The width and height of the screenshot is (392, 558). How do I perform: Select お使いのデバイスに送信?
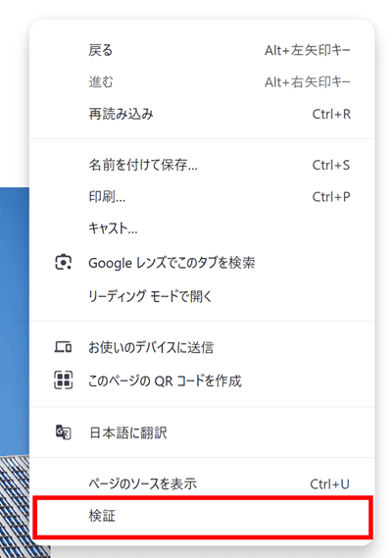pos(202,347)
